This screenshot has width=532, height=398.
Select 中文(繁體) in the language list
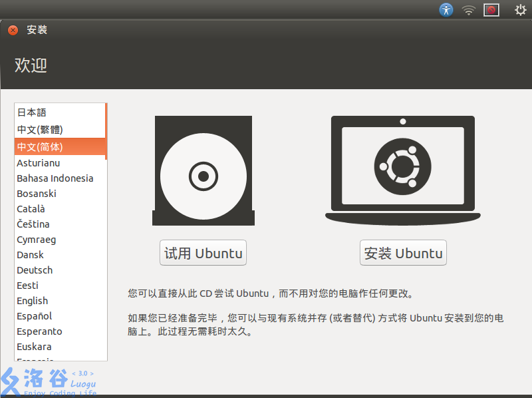(60, 129)
